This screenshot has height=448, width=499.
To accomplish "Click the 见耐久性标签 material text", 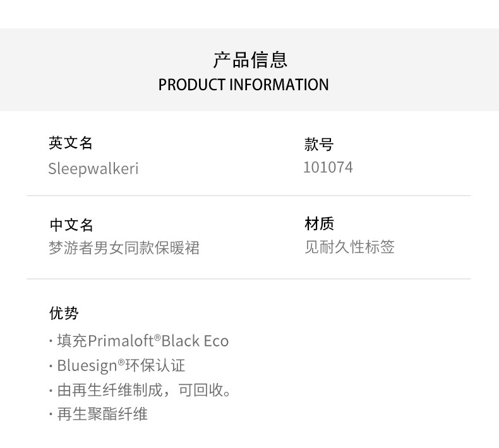I will [x=349, y=247].
